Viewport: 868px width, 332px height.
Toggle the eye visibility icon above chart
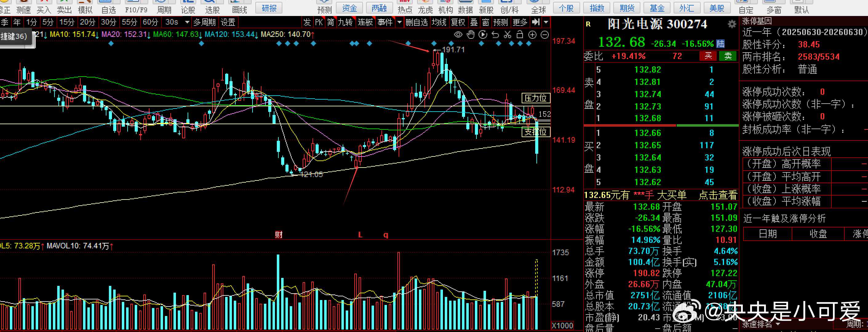click(x=458, y=35)
